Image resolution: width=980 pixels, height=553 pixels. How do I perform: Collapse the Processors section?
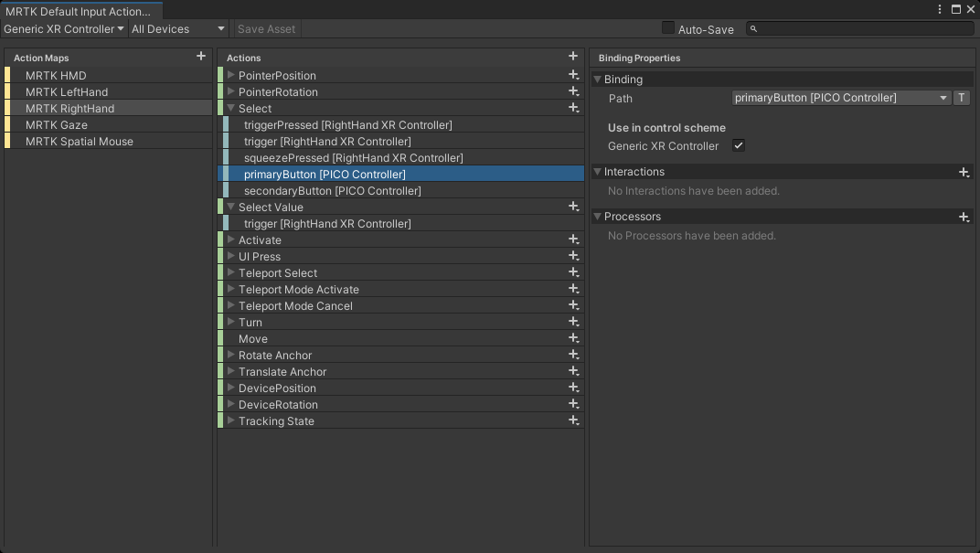pos(597,217)
